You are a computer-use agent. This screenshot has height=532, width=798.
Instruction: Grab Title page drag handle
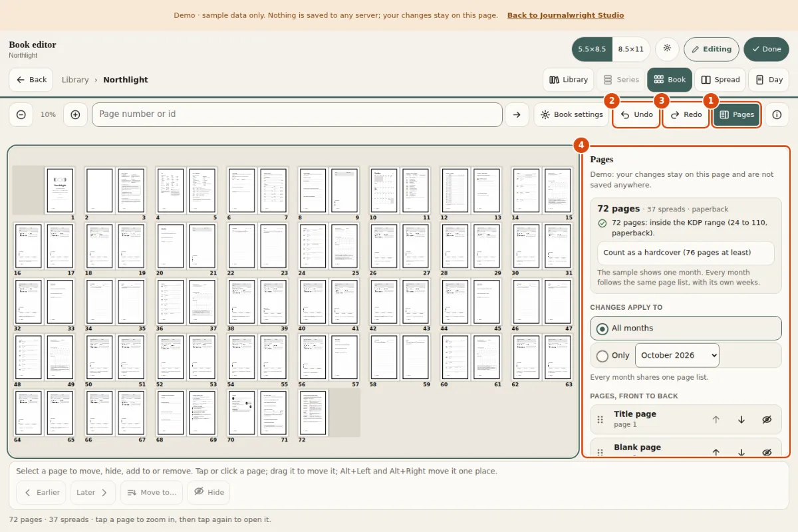click(600, 420)
